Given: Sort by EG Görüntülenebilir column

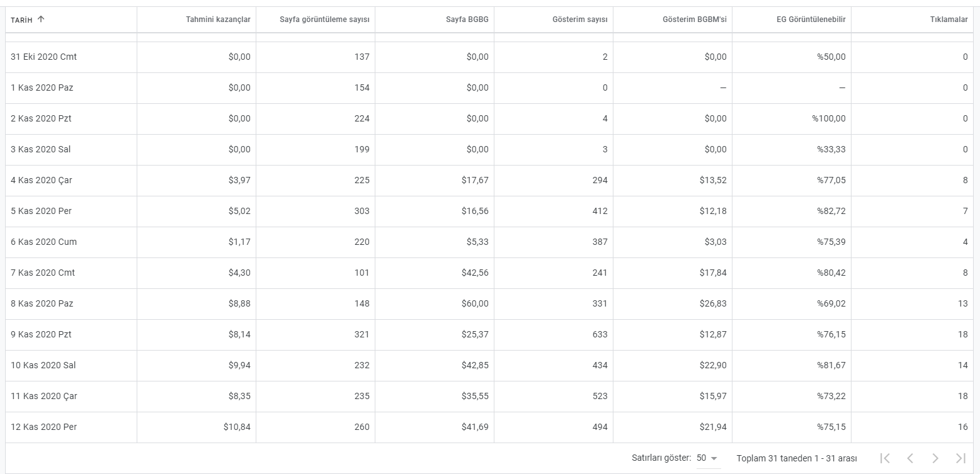Looking at the screenshot, I should click(811, 20).
